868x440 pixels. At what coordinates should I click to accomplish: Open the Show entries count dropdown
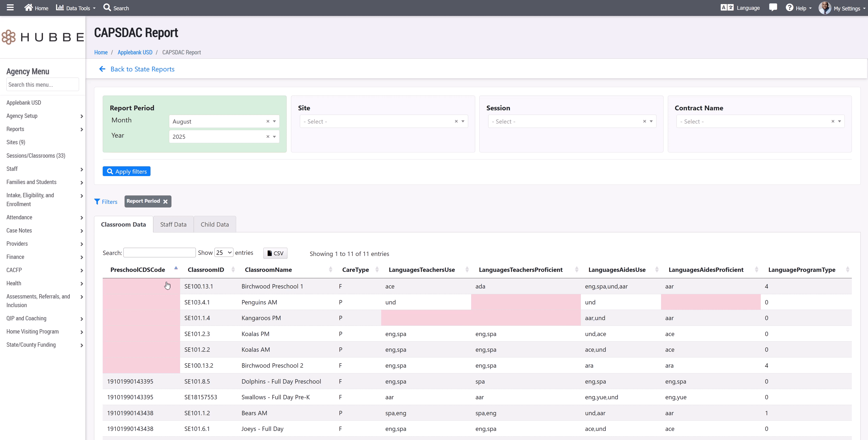(x=224, y=253)
